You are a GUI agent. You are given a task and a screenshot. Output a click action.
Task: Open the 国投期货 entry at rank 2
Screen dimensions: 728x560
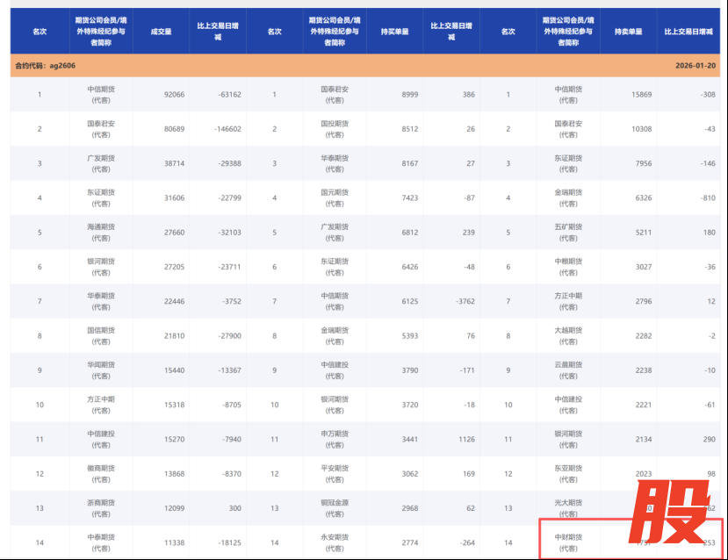[x=335, y=129]
